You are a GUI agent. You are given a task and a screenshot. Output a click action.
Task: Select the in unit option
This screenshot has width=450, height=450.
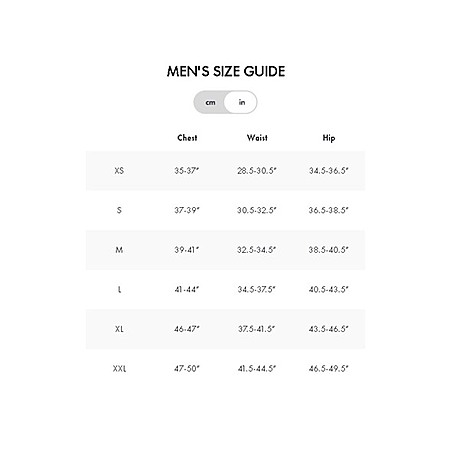tap(241, 102)
